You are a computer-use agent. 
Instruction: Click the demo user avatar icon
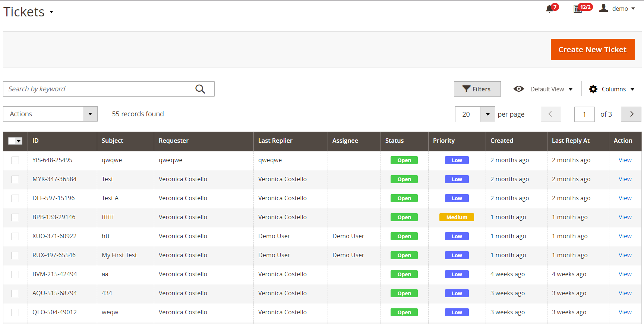coord(604,8)
